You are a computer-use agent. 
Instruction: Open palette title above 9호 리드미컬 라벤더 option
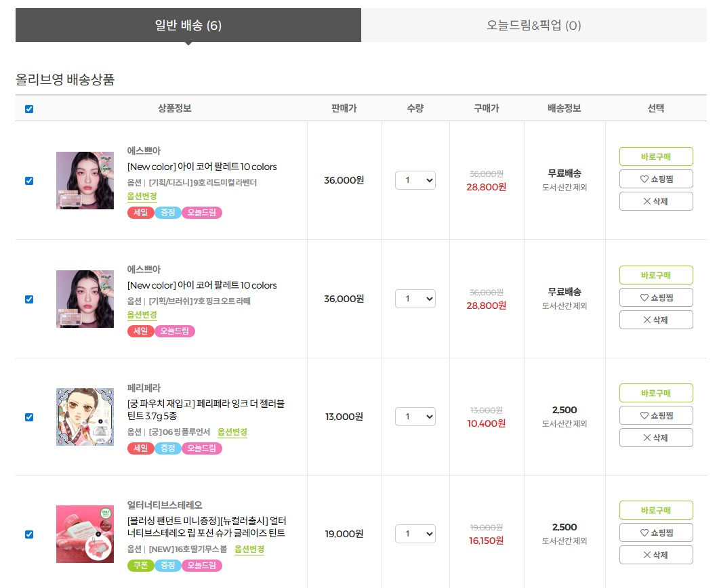click(x=202, y=167)
